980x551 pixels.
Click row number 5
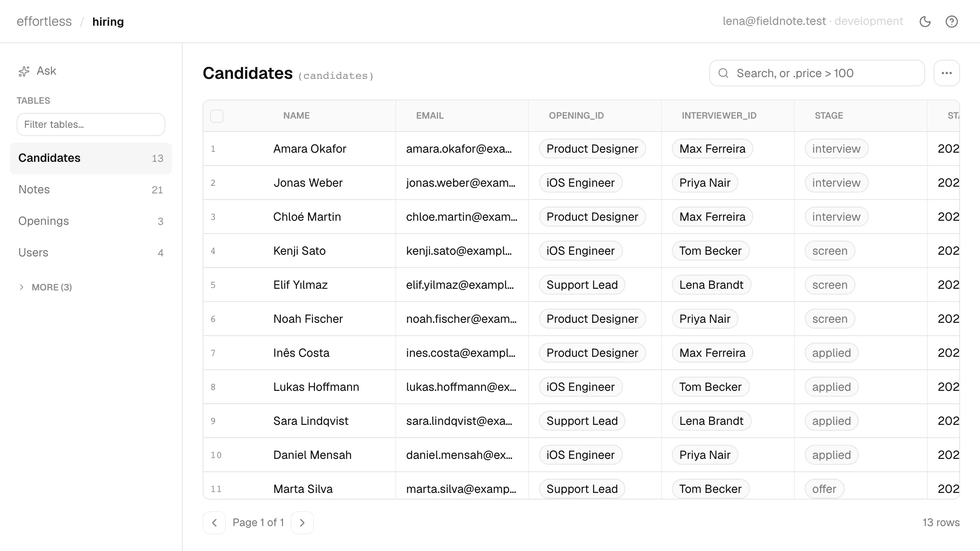[x=213, y=285]
